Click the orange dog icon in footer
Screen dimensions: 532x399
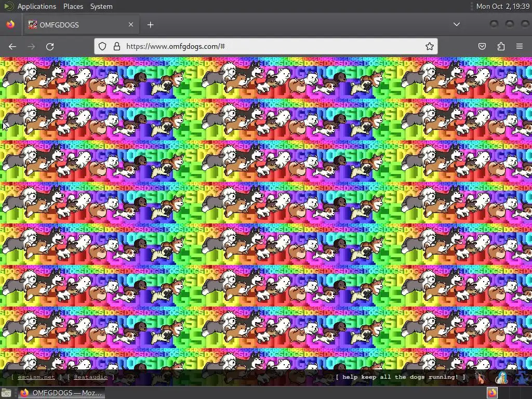click(x=481, y=377)
